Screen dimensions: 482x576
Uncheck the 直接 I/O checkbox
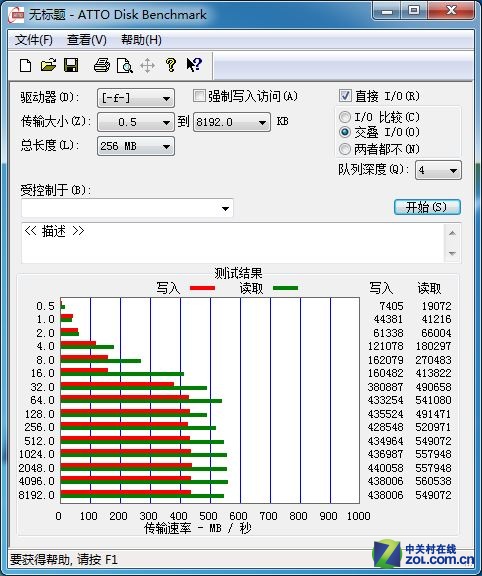(x=345, y=96)
